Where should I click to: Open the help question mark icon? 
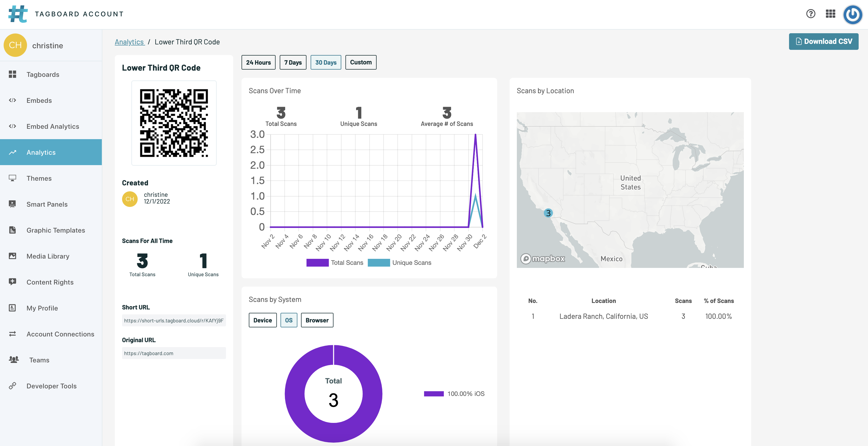click(x=811, y=14)
